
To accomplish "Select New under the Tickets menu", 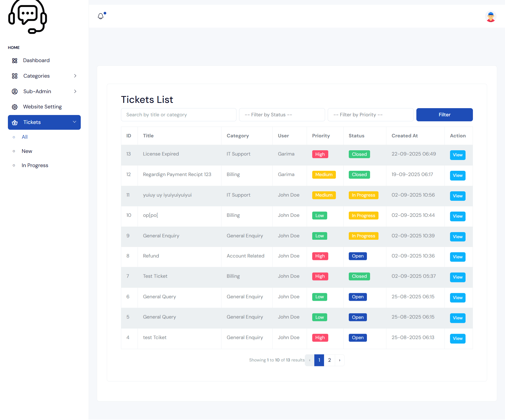I will point(27,151).
